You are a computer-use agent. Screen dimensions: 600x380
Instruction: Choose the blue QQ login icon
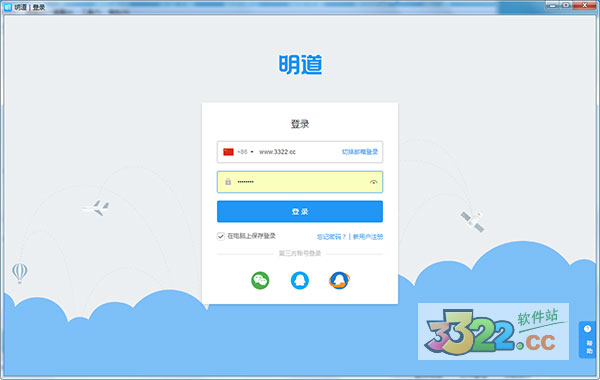pyautogui.click(x=300, y=281)
